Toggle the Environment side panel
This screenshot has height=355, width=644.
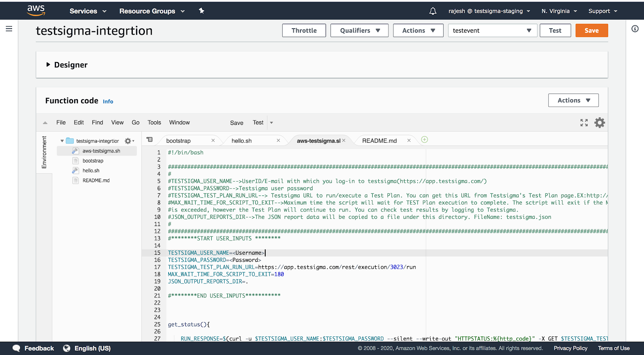[44, 152]
